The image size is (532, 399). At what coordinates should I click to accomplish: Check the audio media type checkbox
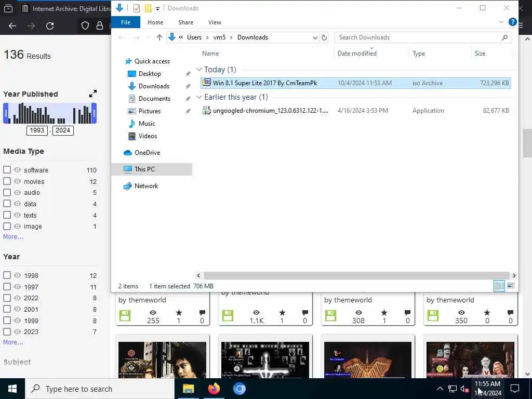pos(7,192)
